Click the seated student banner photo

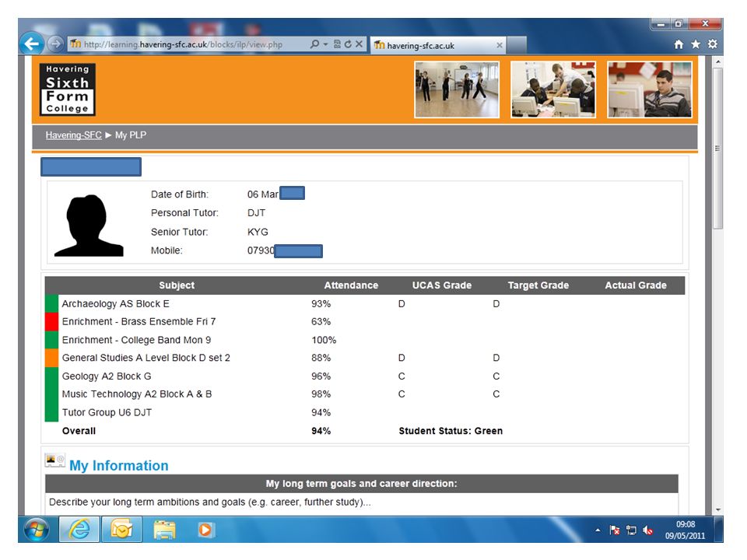tap(650, 89)
